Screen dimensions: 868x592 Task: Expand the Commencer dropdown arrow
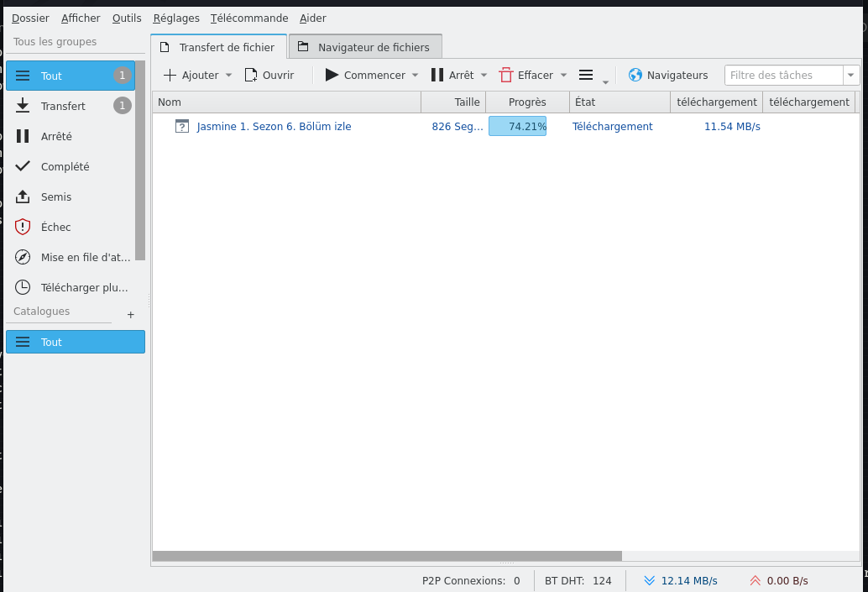(416, 76)
